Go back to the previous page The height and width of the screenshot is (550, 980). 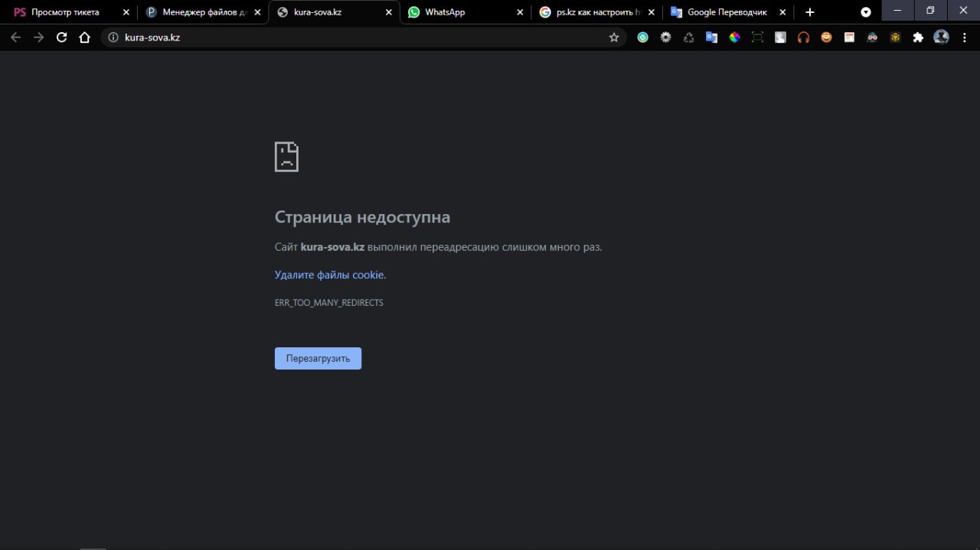pyautogui.click(x=16, y=37)
